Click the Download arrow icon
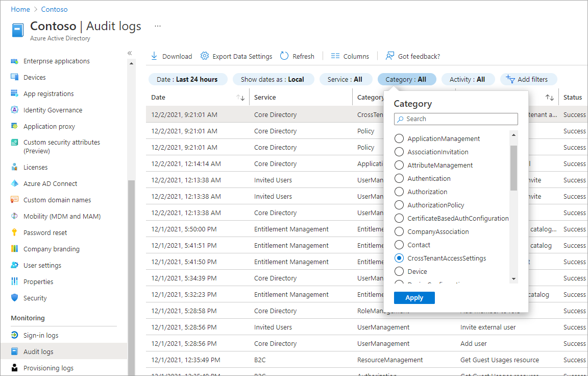Image resolution: width=588 pixels, height=376 pixels. pyautogui.click(x=154, y=56)
